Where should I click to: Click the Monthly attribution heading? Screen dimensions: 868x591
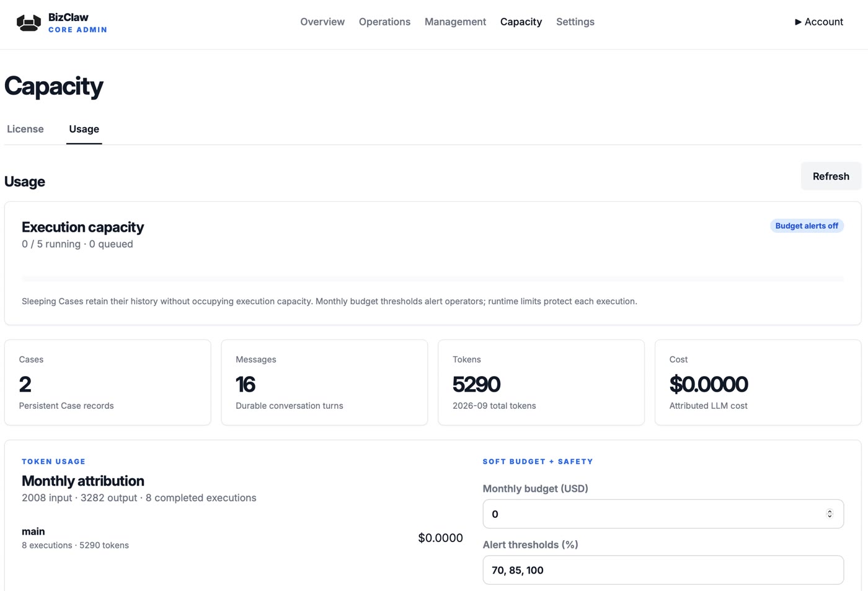point(83,481)
